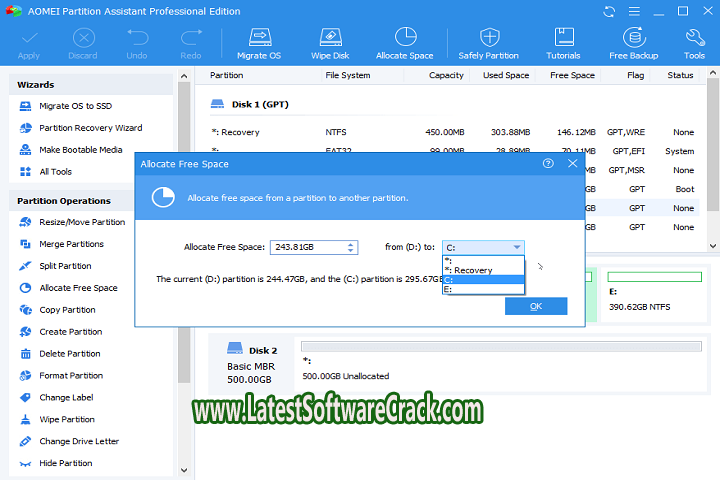The height and width of the screenshot is (480, 720).
Task: Choose the Delete Partition operation
Action: [70, 354]
